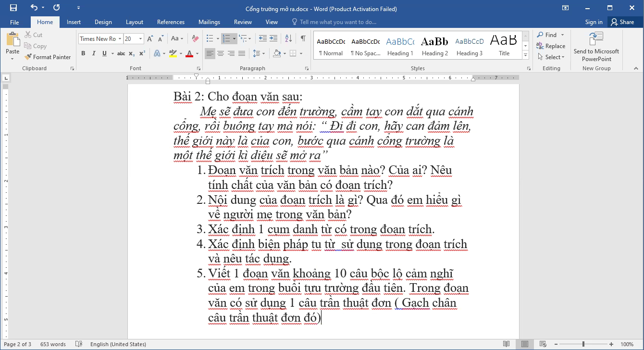Apply yellow text highlight color
This screenshot has width=644, height=350.
coord(173,53)
